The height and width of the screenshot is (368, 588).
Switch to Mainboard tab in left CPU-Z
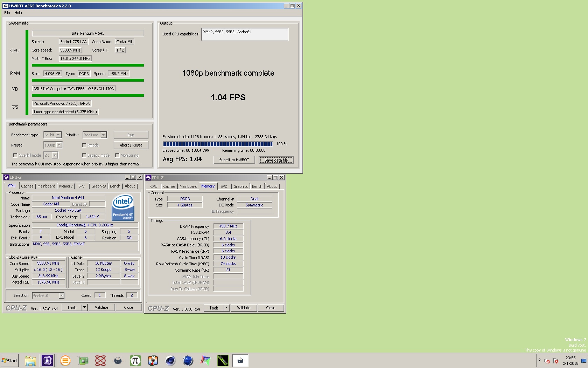46,186
